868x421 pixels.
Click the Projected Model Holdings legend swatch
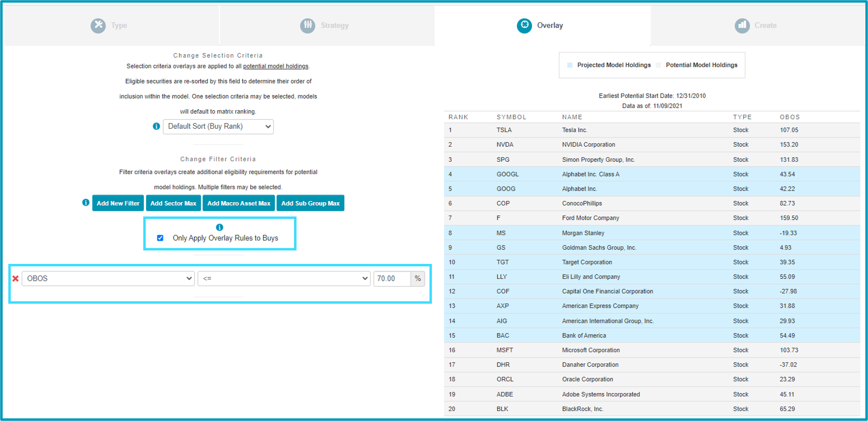[x=570, y=65]
